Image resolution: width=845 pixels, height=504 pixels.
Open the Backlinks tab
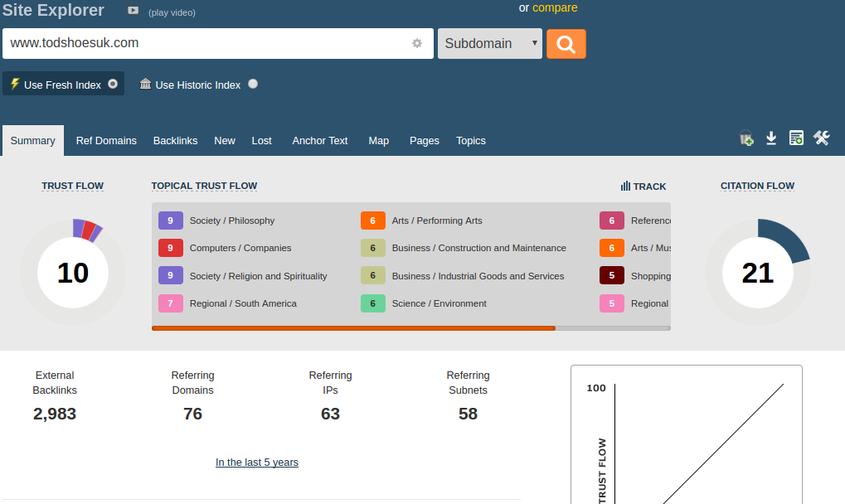175,141
